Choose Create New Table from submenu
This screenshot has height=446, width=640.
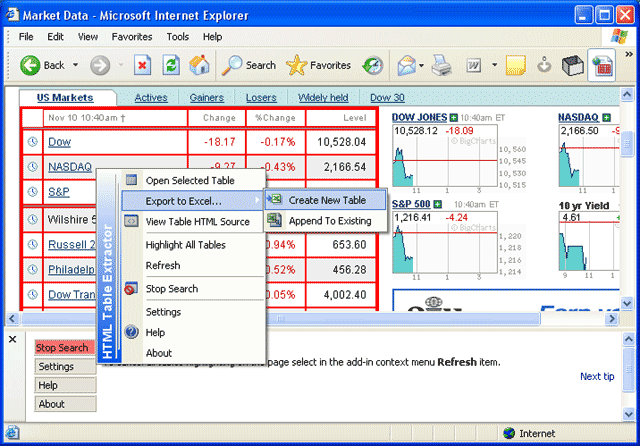click(327, 200)
